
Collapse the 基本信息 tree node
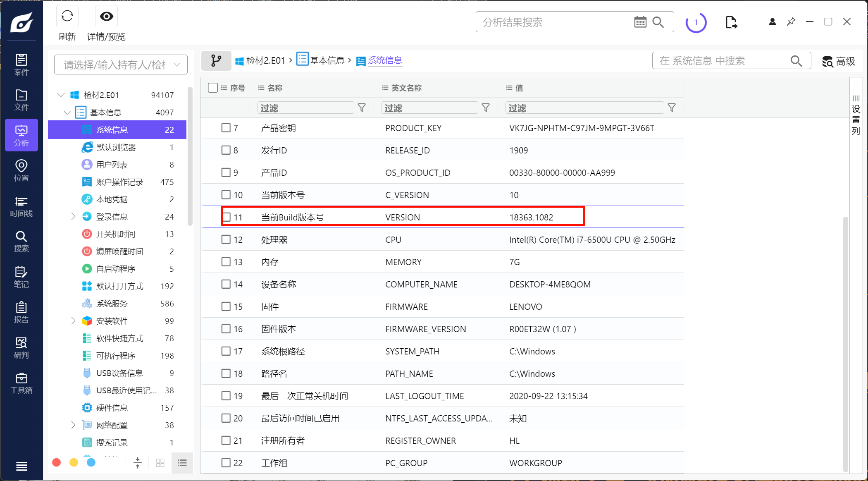pyautogui.click(x=67, y=112)
